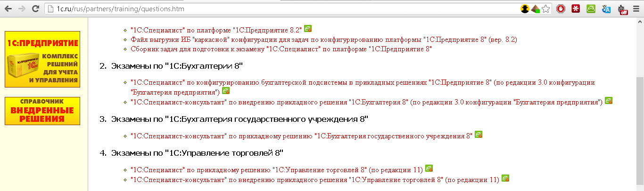The width and height of the screenshot is (644, 191).
Task: Click green icon after platform 8.2 specialist link
Action: 308,29
